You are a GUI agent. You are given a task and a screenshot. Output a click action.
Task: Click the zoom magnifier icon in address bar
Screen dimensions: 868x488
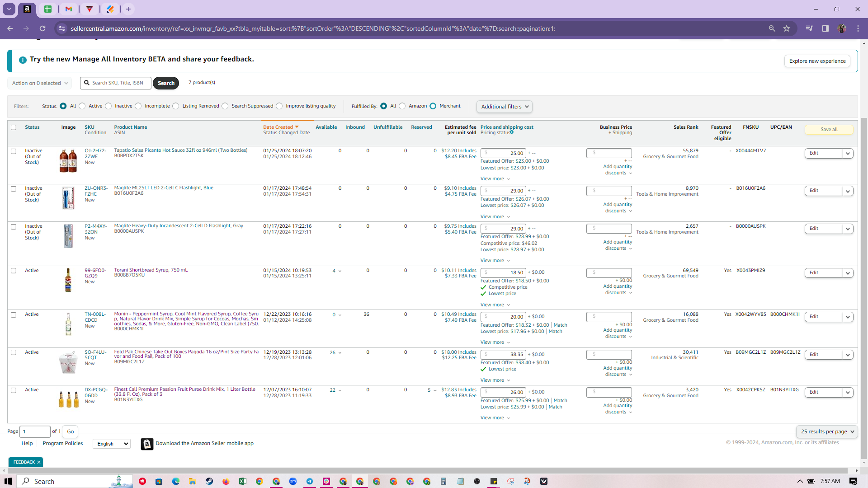point(772,28)
